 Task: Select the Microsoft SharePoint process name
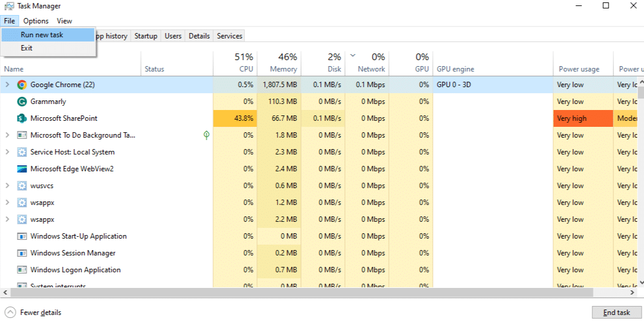coord(64,118)
